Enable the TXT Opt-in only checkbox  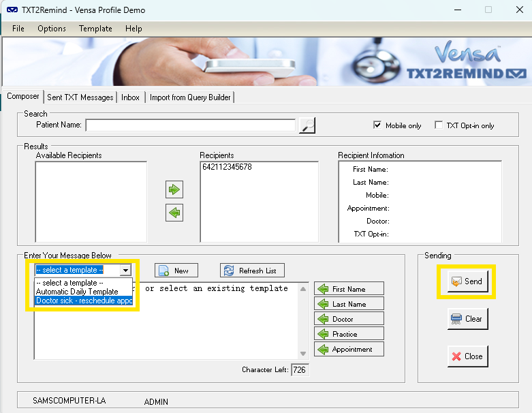[x=439, y=125]
